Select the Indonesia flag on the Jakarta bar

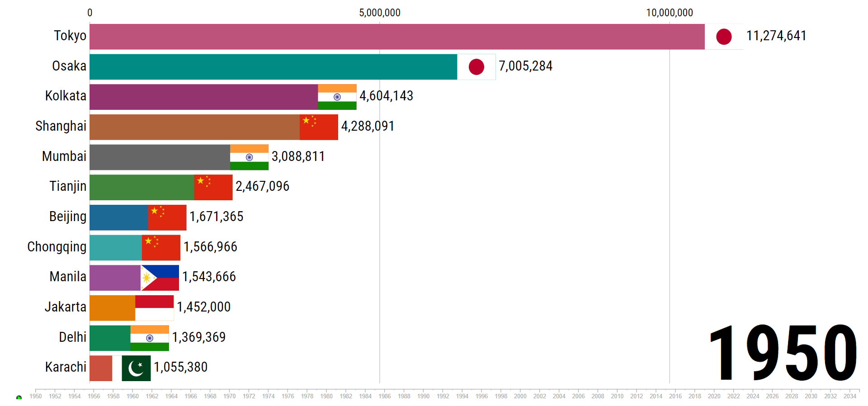click(154, 308)
